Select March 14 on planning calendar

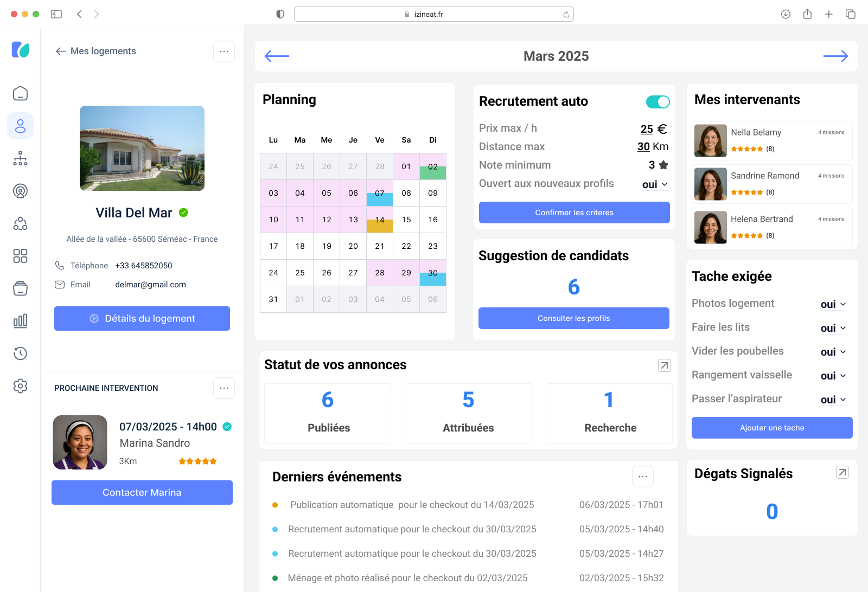[x=380, y=220]
